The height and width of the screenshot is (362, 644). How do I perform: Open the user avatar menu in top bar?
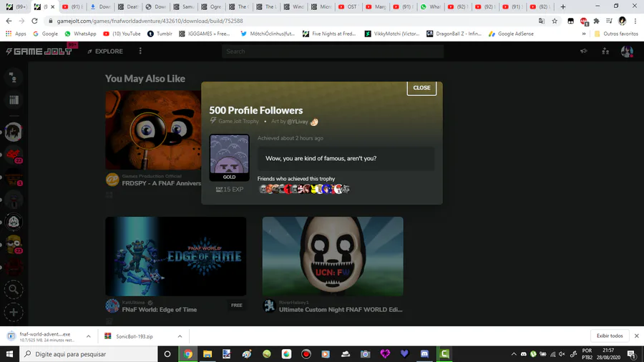(x=627, y=52)
